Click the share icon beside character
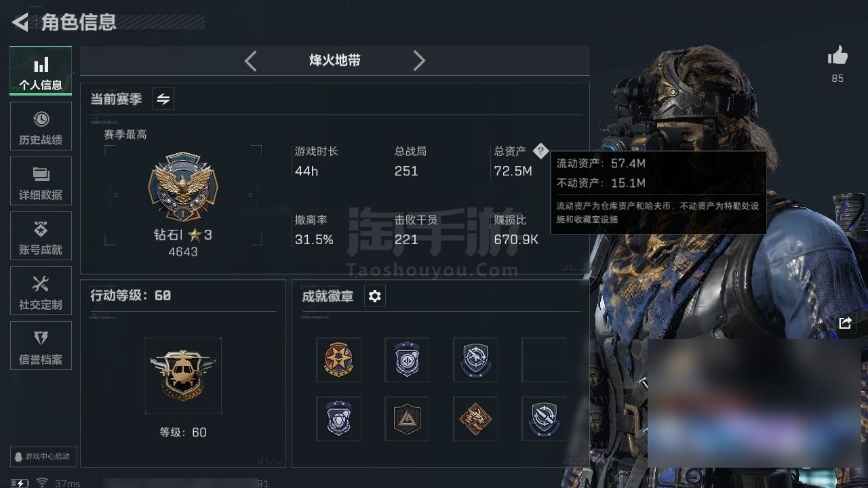 coord(845,323)
